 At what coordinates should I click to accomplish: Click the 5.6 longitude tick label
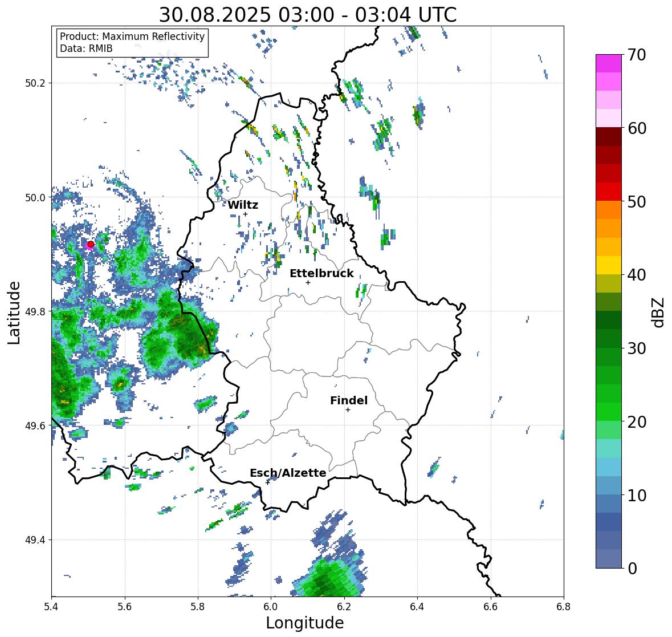(x=125, y=607)
